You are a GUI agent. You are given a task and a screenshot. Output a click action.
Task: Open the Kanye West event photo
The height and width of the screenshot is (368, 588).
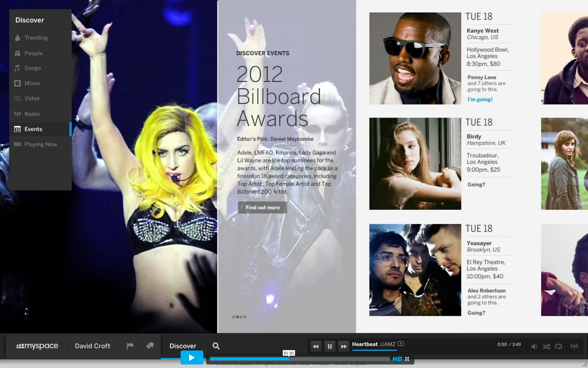(x=415, y=59)
